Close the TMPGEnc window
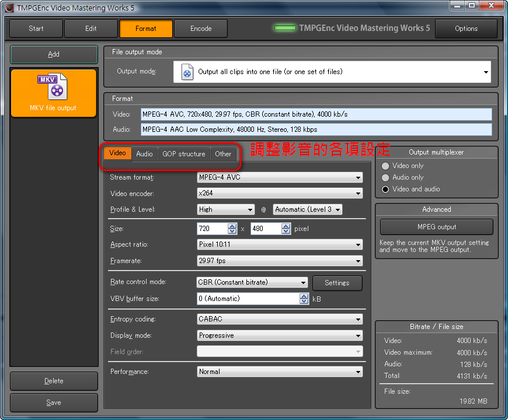The width and height of the screenshot is (508, 420). [491, 5]
